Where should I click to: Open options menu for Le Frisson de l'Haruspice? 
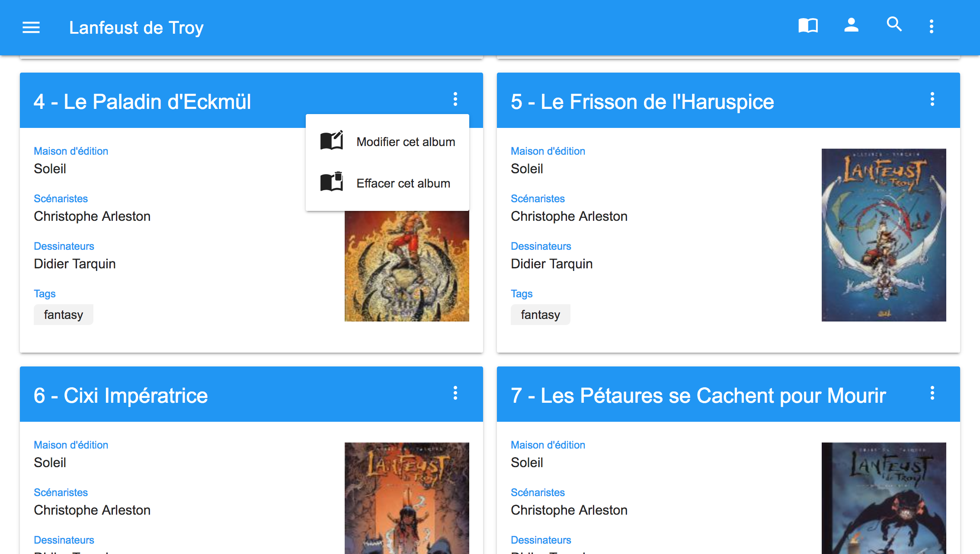[932, 99]
